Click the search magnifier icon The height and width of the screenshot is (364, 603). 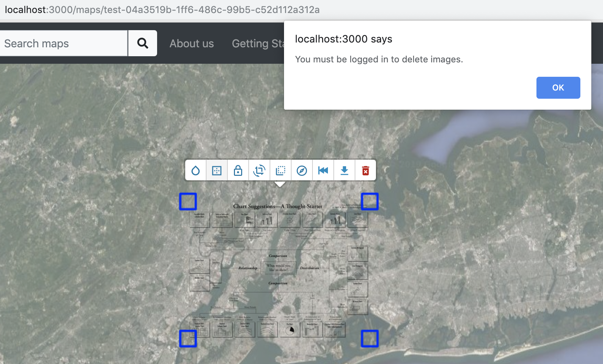click(143, 43)
